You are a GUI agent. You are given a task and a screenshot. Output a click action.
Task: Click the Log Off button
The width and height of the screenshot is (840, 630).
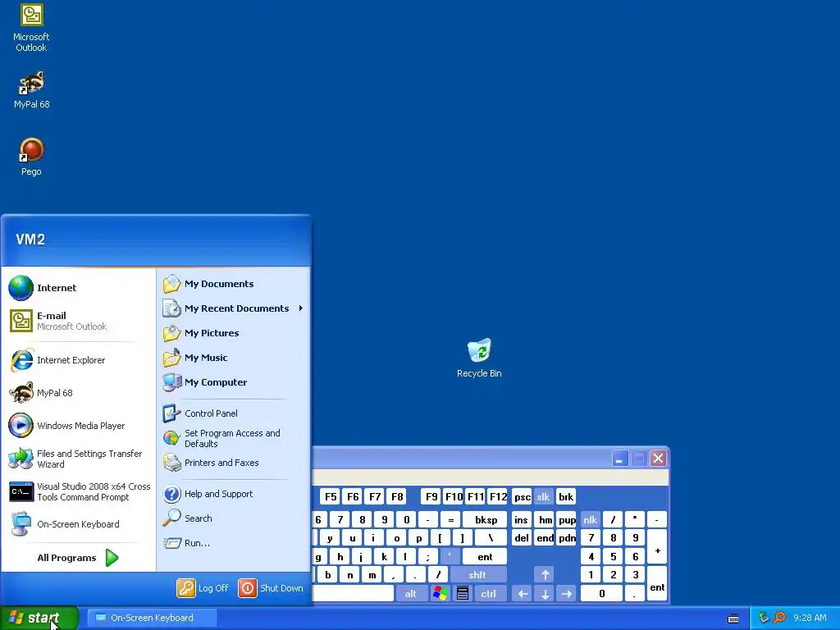(203, 588)
